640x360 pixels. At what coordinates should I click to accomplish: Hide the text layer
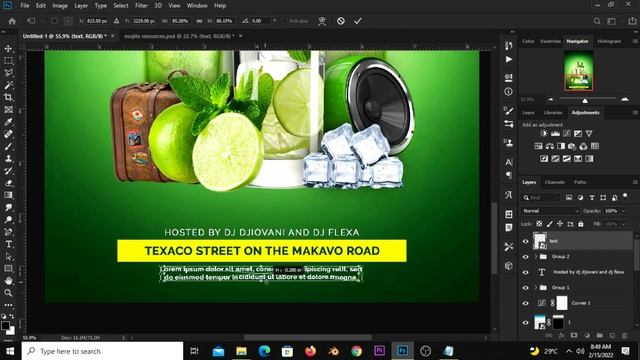click(x=526, y=241)
